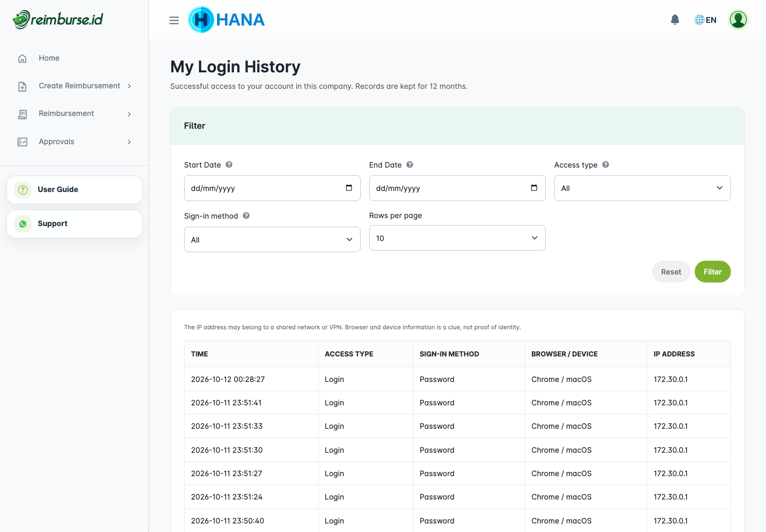Focus the Start Date input field
The width and height of the screenshot is (766, 532).
(x=272, y=188)
